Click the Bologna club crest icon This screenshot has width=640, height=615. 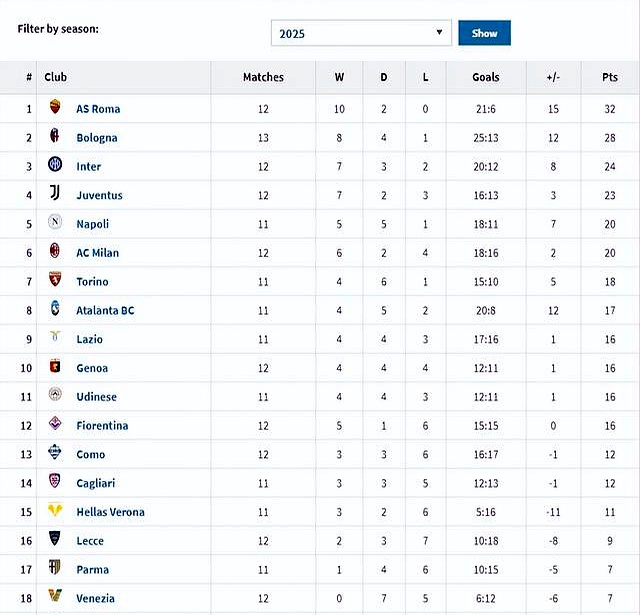(x=55, y=137)
